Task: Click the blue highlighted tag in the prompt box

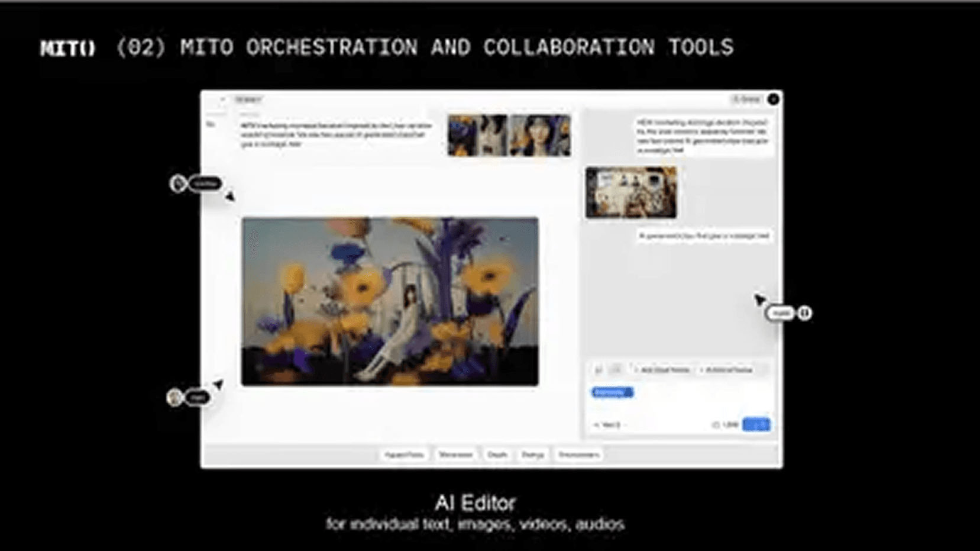Action: [612, 392]
